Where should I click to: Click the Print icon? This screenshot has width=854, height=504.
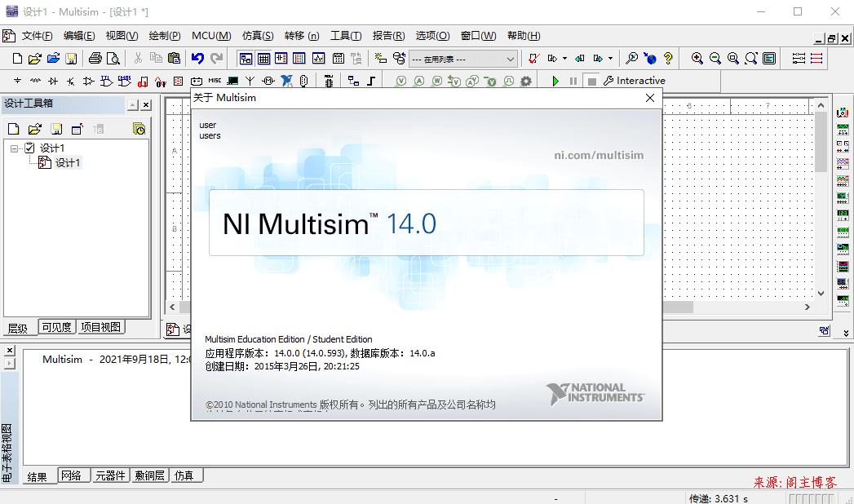(x=95, y=58)
